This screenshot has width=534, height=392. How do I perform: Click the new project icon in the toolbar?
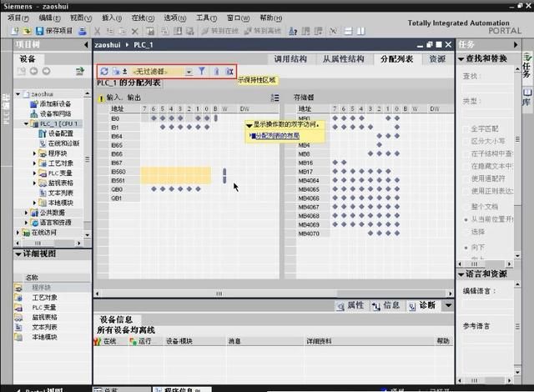pyautogui.click(x=15, y=32)
